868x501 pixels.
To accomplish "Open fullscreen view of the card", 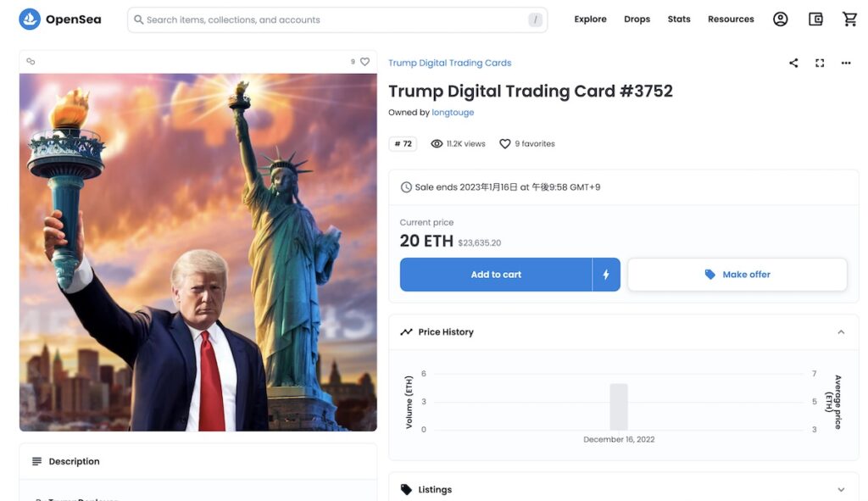I will point(820,63).
